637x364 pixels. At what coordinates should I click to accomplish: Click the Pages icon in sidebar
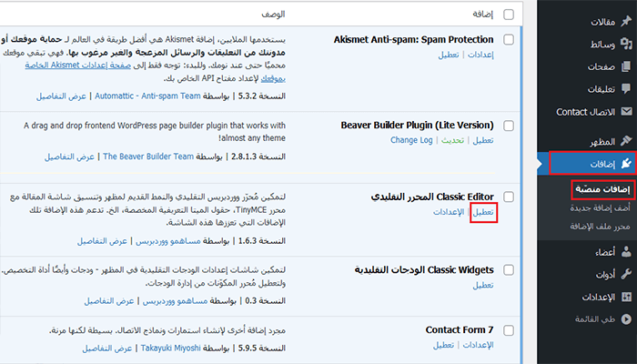click(x=626, y=66)
